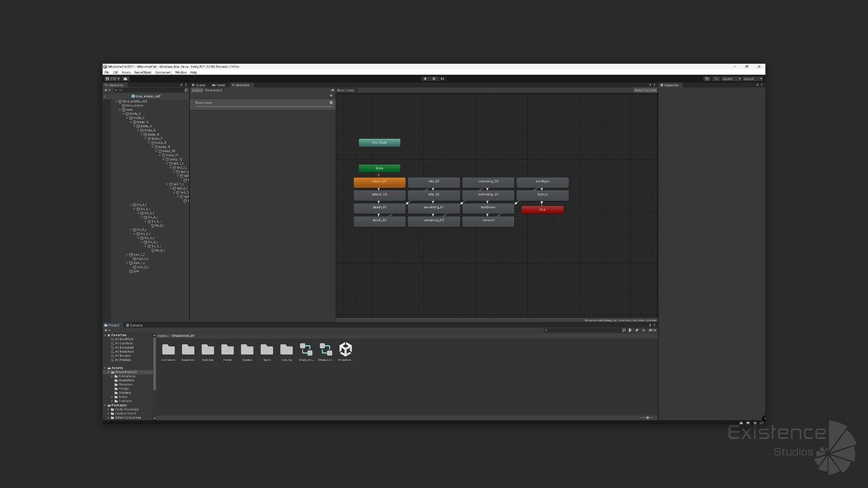868x488 pixels.
Task: Toggle the Animator panel eye visibility icon
Action: (x=333, y=90)
